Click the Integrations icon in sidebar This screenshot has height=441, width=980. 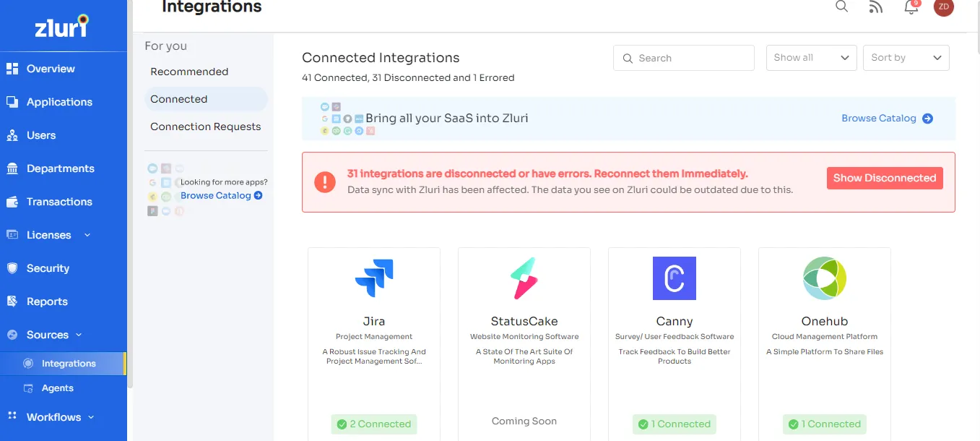tap(28, 364)
